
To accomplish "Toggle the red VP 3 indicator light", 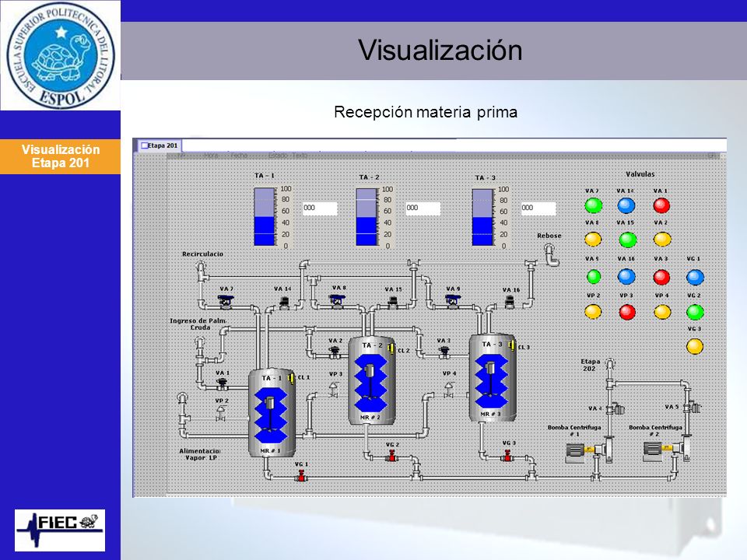I will pyautogui.click(x=627, y=313).
